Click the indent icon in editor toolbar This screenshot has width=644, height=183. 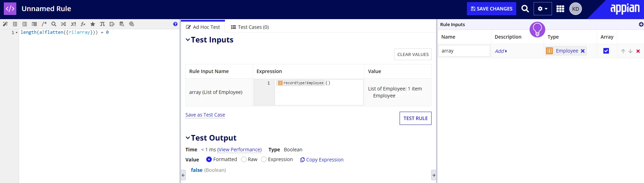(25, 24)
